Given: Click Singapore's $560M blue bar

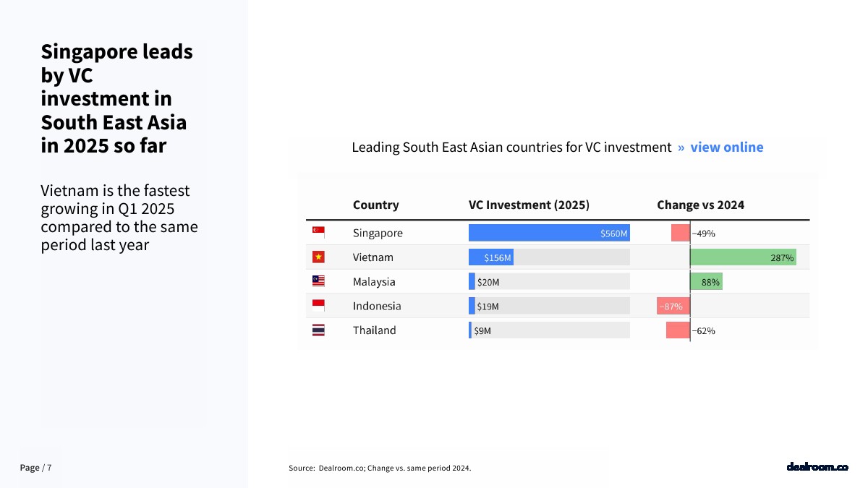Looking at the screenshot, I should pyautogui.click(x=549, y=233).
